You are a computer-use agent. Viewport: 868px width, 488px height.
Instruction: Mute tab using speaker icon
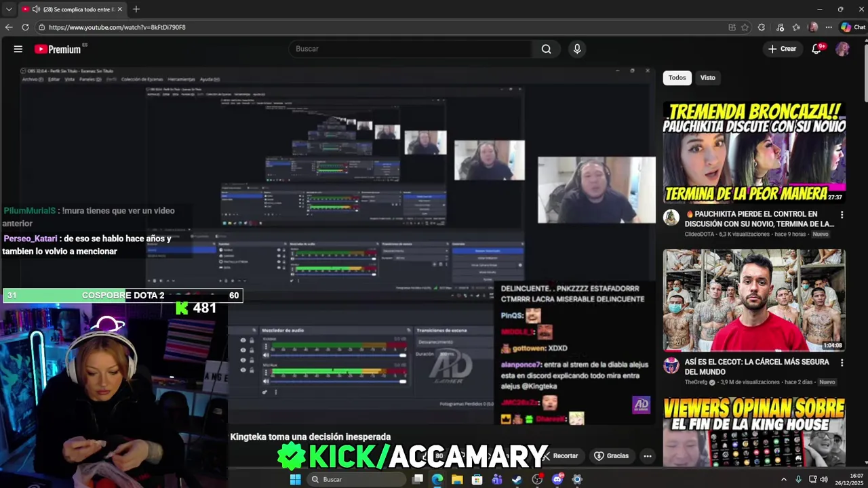pyautogui.click(x=36, y=9)
